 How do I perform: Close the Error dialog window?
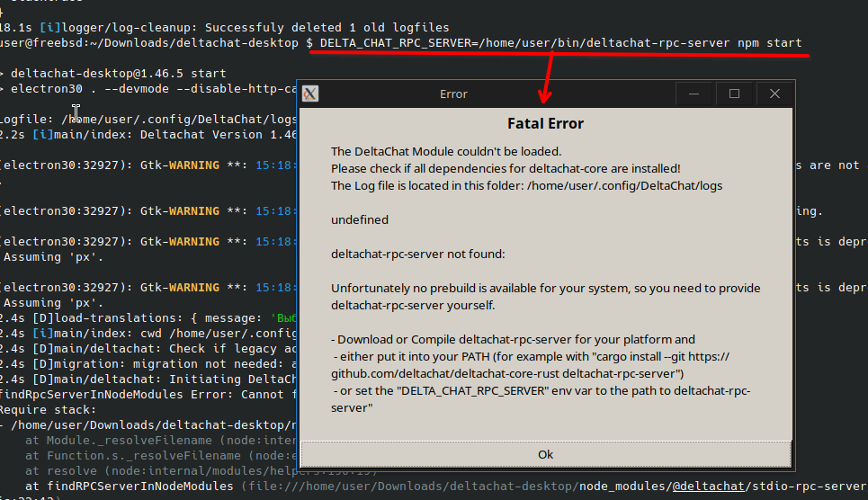(x=774, y=94)
